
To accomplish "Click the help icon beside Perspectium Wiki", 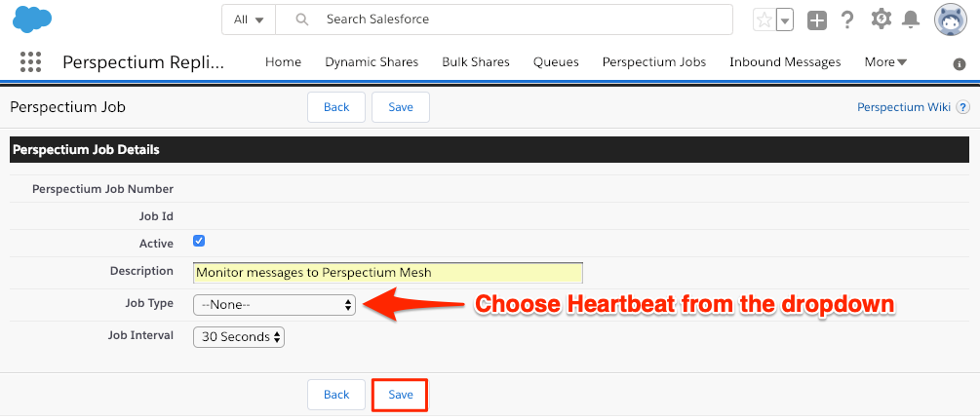I will (963, 107).
